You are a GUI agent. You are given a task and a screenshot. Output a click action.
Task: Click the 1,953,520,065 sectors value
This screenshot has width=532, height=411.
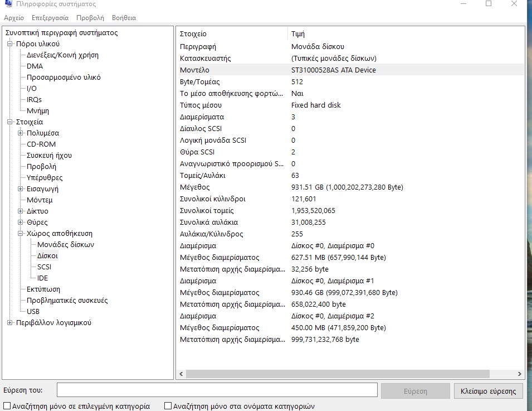point(313,211)
